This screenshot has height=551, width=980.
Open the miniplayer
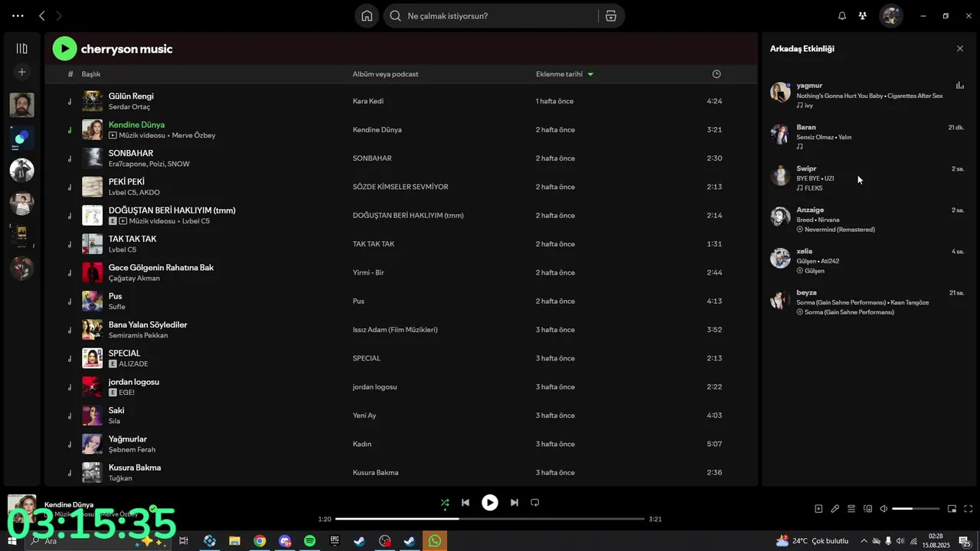[952, 509]
